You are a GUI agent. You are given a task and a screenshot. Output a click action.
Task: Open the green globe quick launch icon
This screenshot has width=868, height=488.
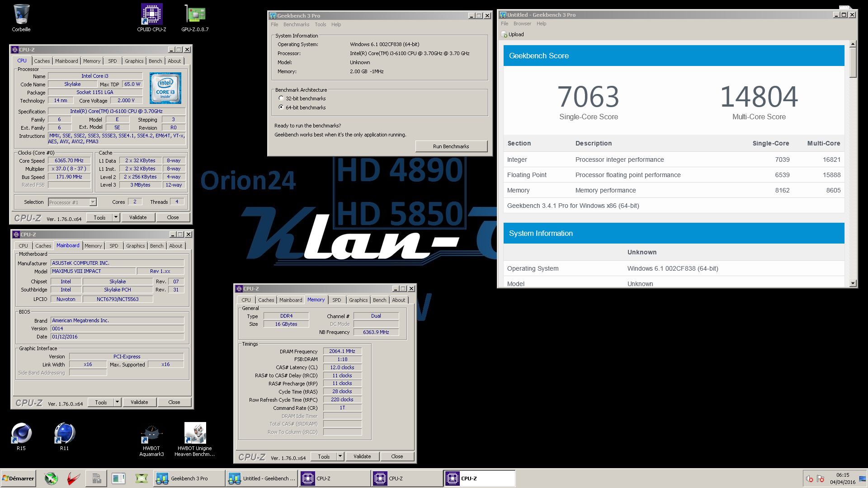click(x=51, y=479)
